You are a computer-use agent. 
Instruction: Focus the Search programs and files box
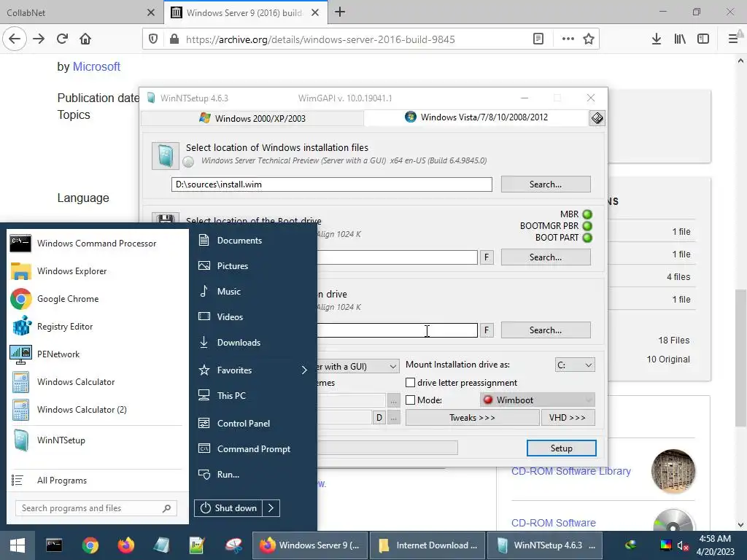pyautogui.click(x=96, y=508)
